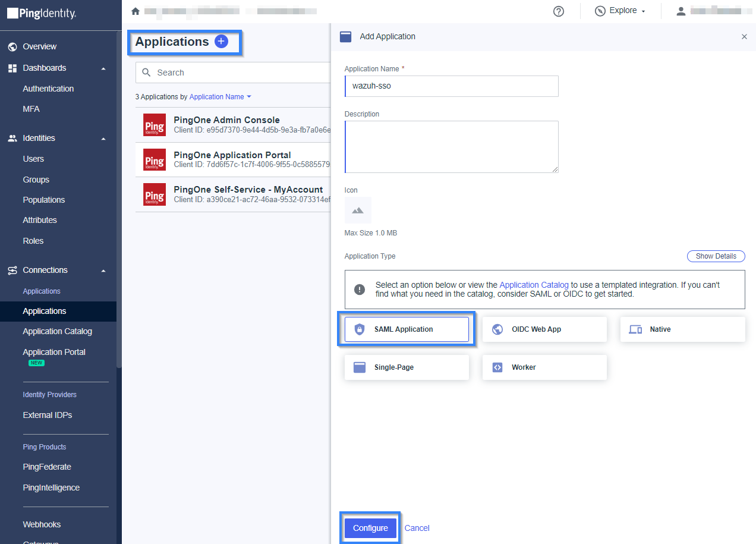The width and height of the screenshot is (756, 544).
Task: Click the PingIdentity logo
Action: click(42, 13)
